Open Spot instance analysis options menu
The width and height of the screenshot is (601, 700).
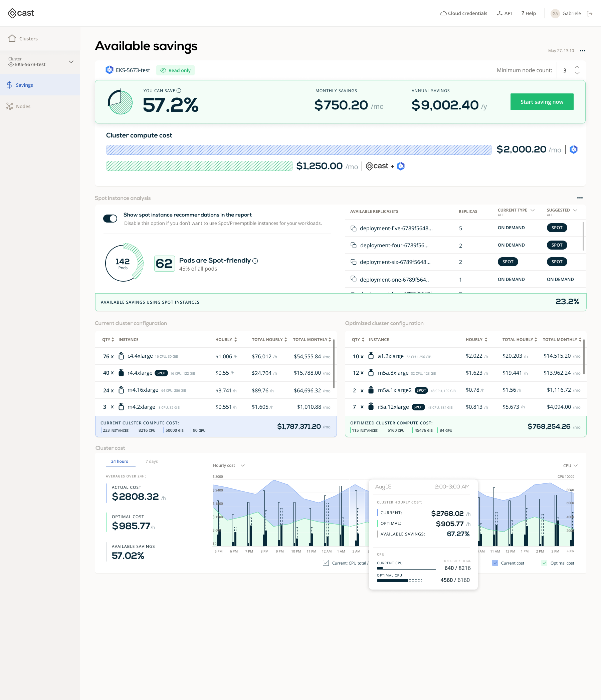tap(580, 198)
